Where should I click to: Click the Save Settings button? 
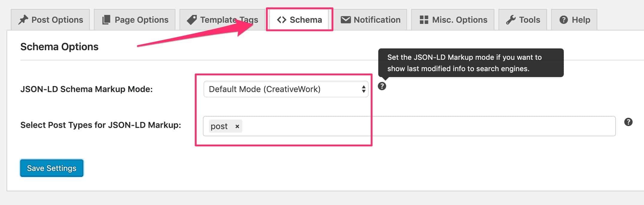tap(51, 168)
